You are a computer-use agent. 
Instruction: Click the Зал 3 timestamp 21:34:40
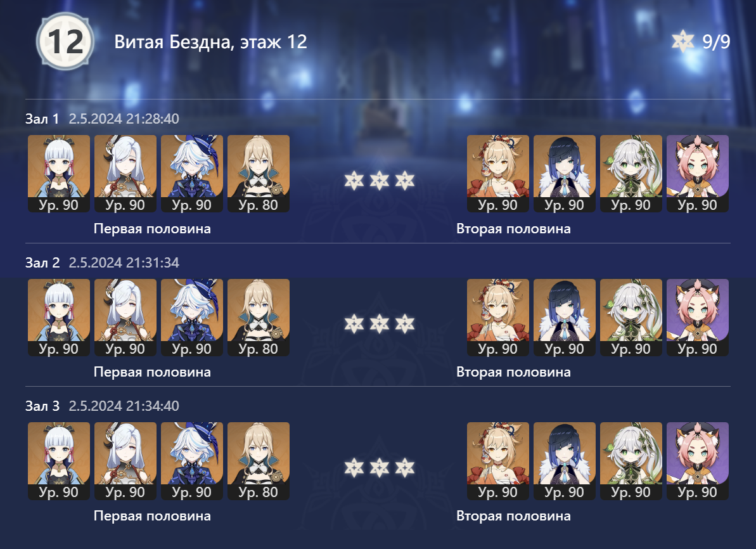point(124,406)
